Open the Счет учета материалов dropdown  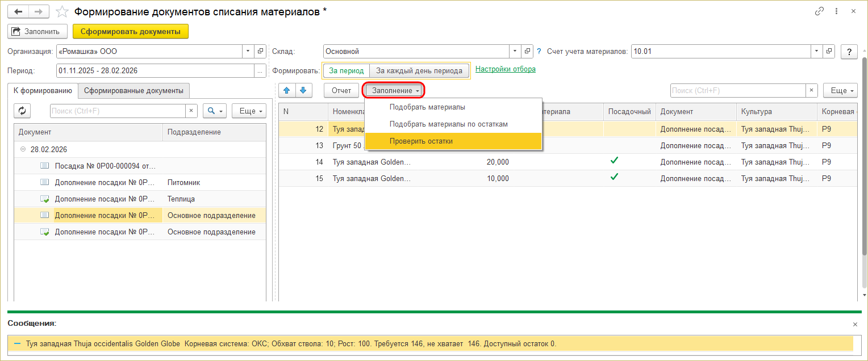click(x=816, y=51)
